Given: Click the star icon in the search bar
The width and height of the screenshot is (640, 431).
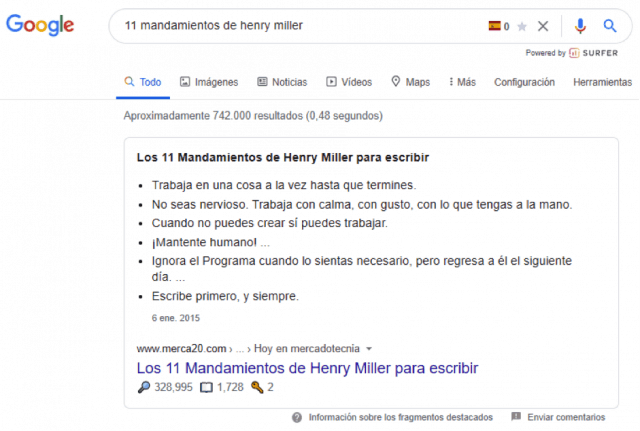Looking at the screenshot, I should [x=521, y=26].
